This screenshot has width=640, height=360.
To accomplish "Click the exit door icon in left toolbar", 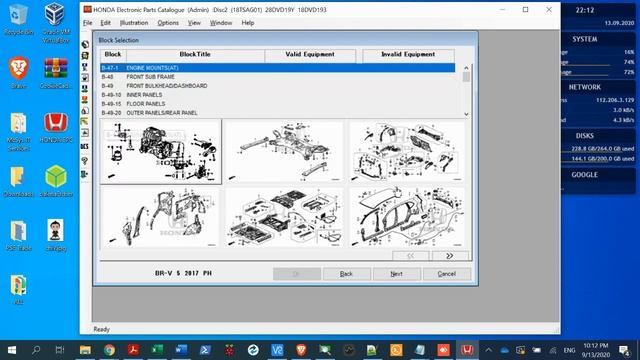I will (84, 174).
